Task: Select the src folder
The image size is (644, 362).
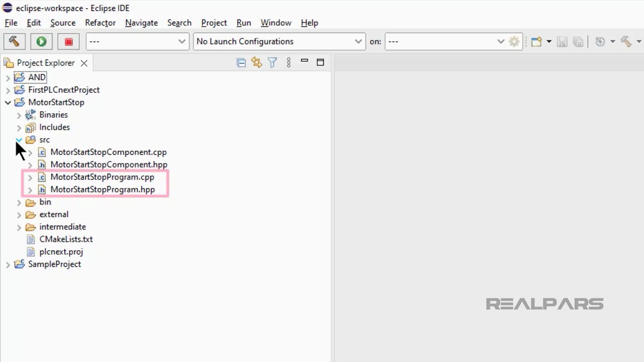Action: click(44, 140)
